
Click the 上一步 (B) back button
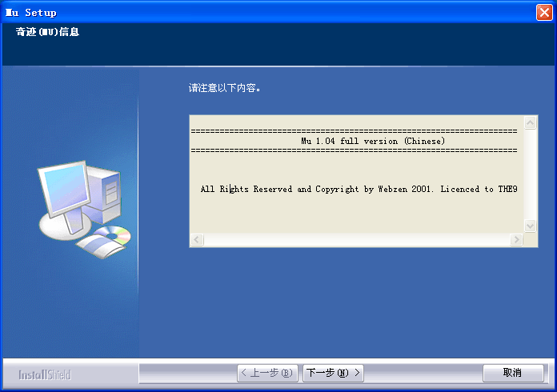tap(267, 373)
